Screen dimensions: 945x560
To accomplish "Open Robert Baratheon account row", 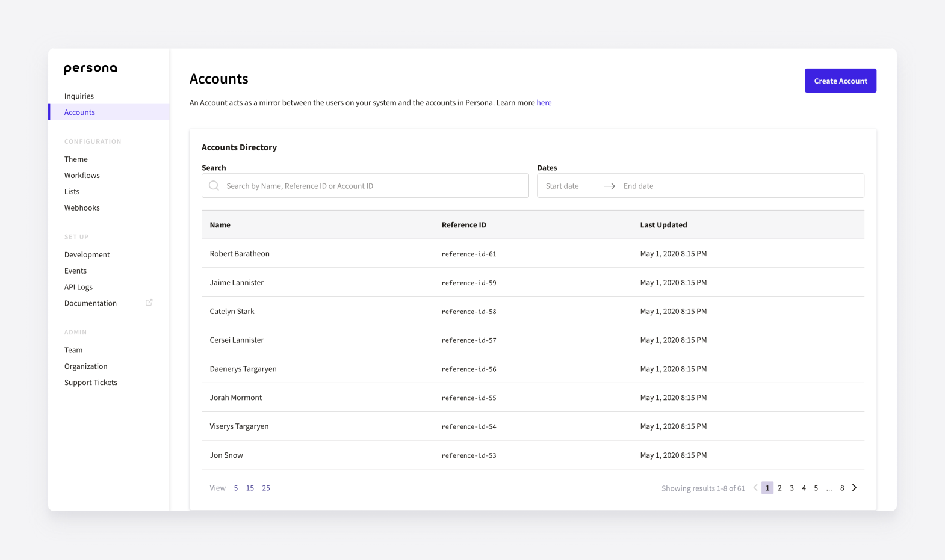I will (533, 254).
